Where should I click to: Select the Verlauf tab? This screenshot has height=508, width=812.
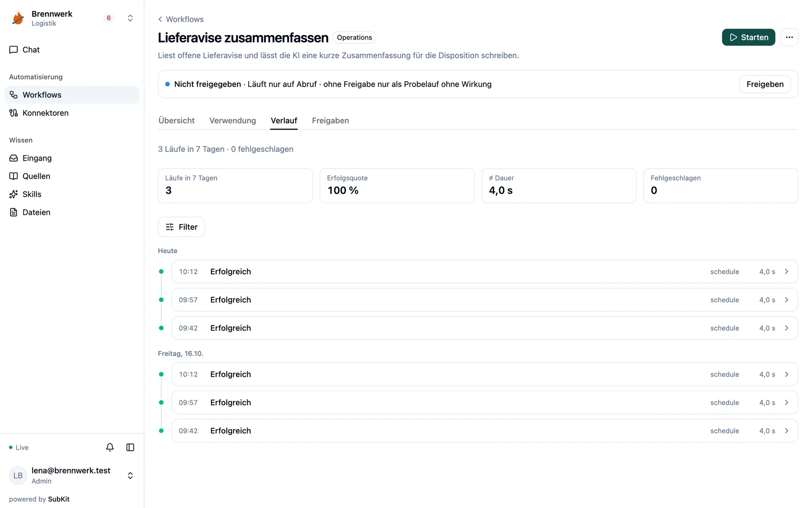pos(284,120)
